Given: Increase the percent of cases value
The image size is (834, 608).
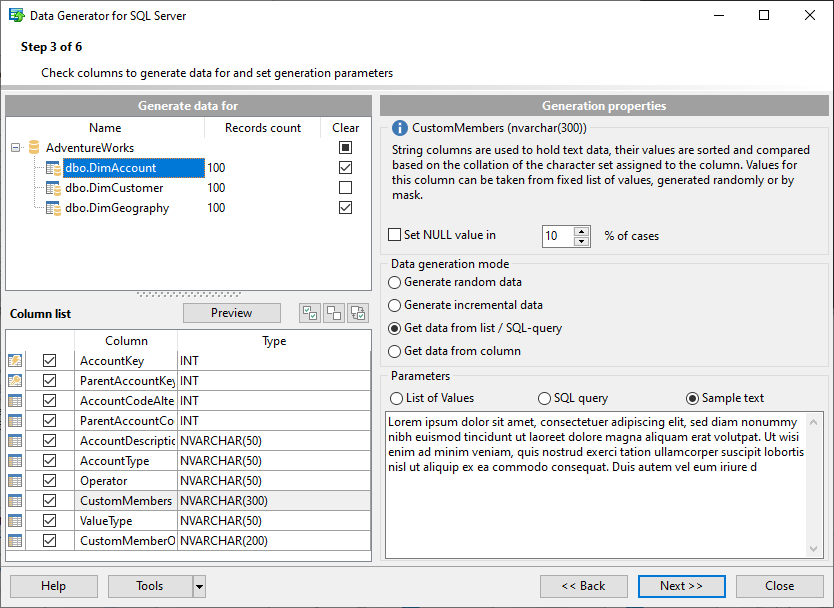Looking at the screenshot, I should [581, 230].
